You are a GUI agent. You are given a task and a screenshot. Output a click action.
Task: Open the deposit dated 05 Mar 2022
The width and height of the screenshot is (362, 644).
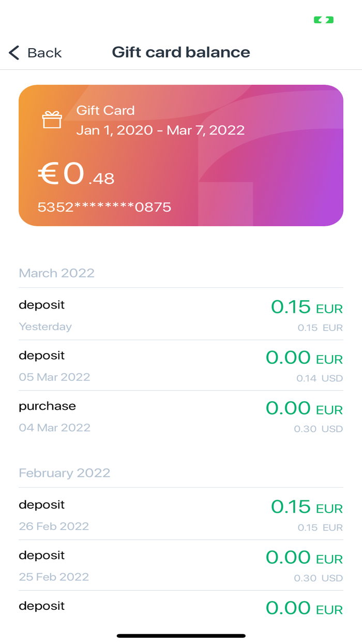tap(181, 365)
